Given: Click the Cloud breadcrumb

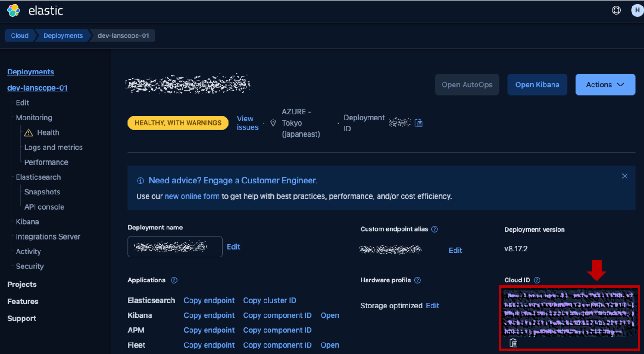Looking at the screenshot, I should 20,35.
